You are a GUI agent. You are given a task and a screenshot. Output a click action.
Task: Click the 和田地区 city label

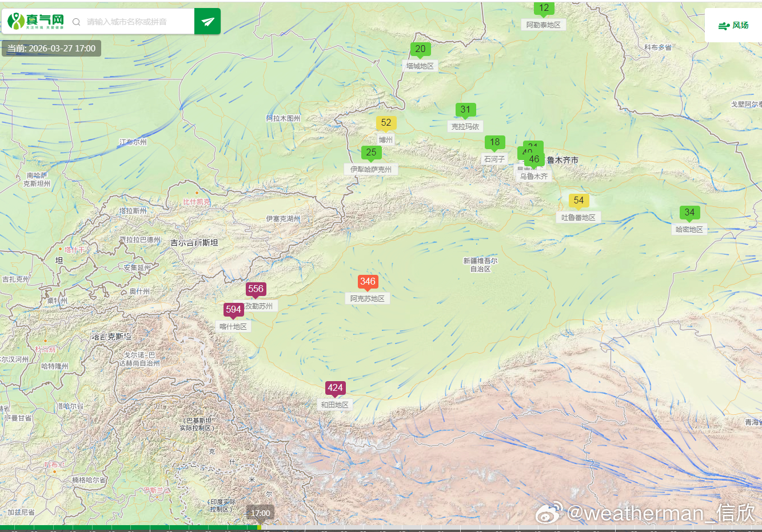pos(335,405)
